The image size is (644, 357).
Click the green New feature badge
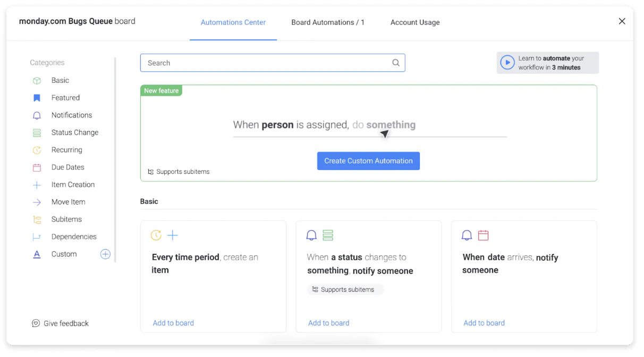[x=161, y=91]
